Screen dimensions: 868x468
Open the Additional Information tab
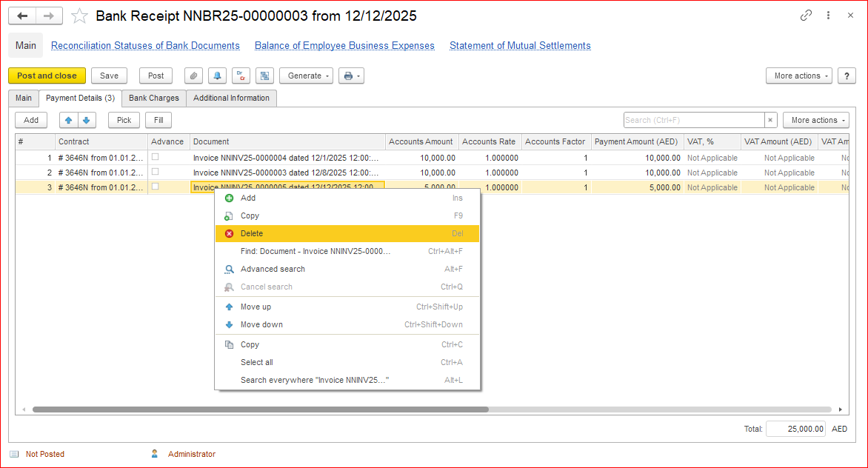pos(231,98)
